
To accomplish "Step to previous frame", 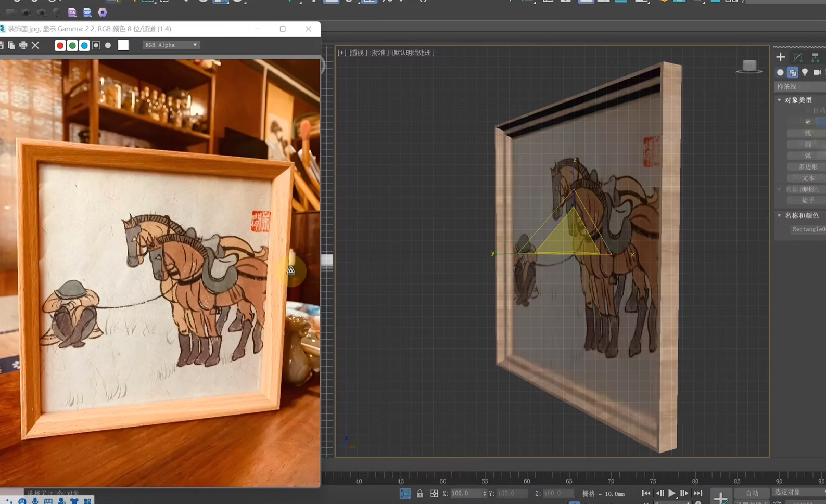I will [659, 494].
